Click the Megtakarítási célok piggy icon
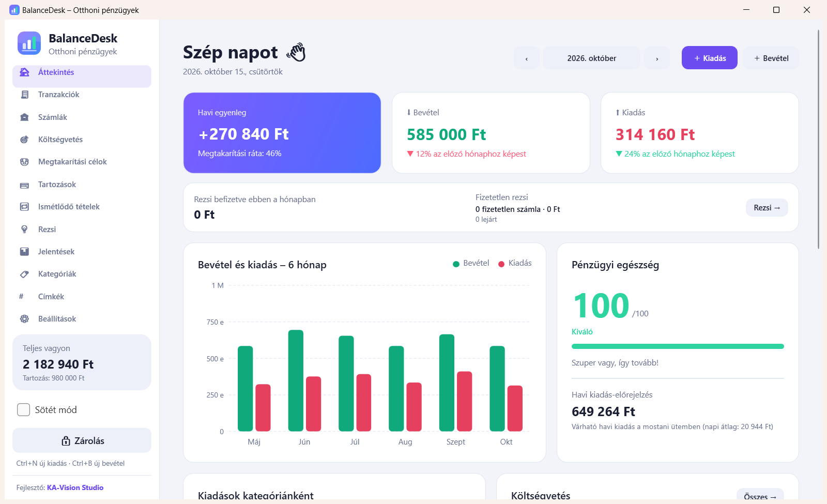The image size is (827, 504). click(24, 162)
